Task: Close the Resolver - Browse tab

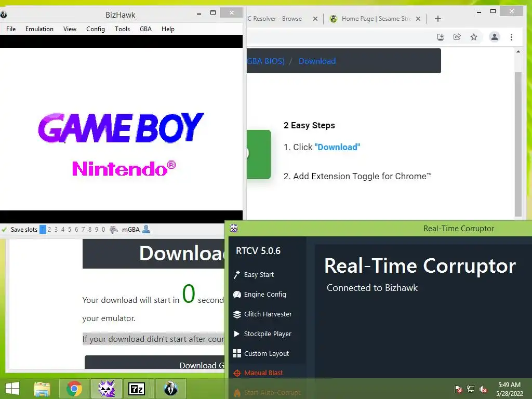Action: pos(315,19)
